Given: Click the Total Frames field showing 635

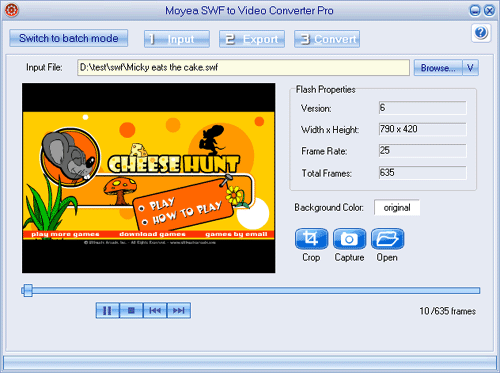Looking at the screenshot, I should 423,173.
